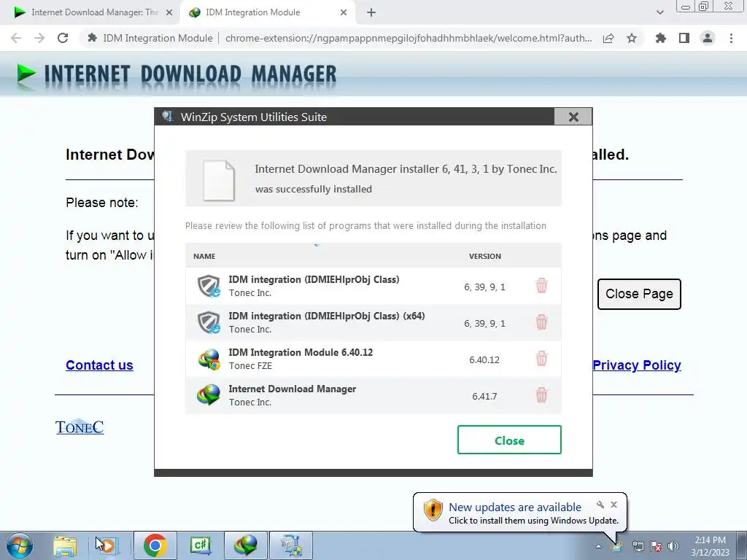Click the Tonec logo link
Viewport: 747px width, 560px height.
(80, 427)
